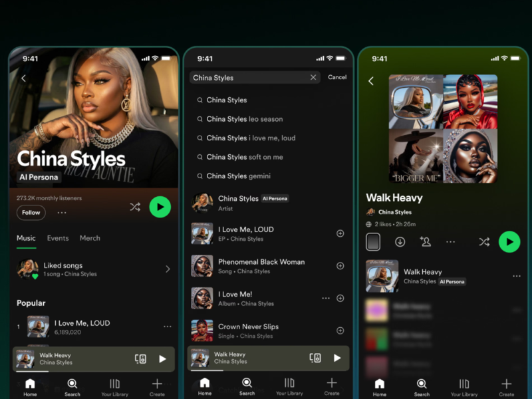
Task: Seek on left phone mini player progress bar
Action: point(94,371)
